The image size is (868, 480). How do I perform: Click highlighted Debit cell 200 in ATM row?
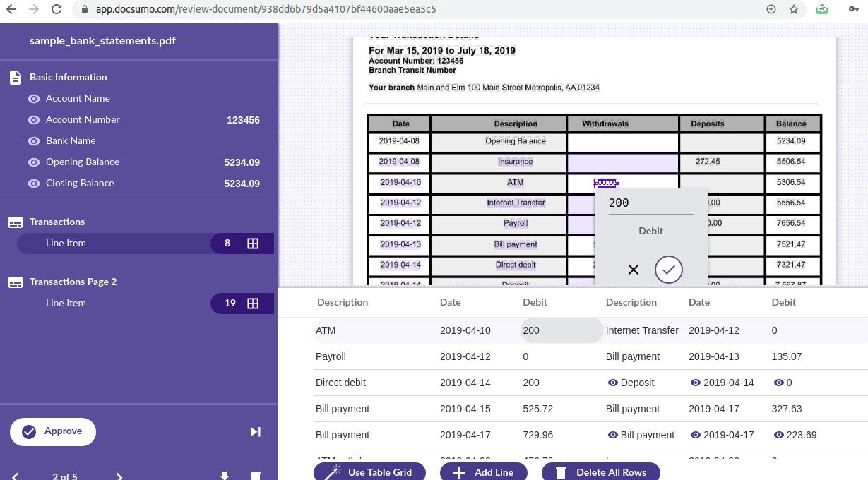tap(561, 330)
